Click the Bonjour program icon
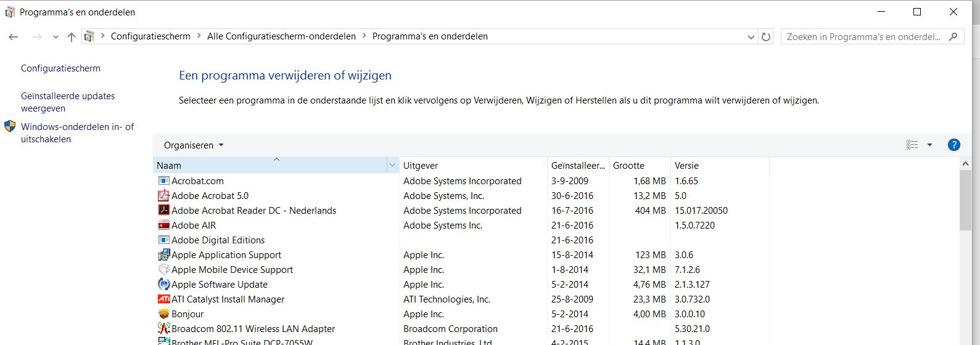 click(x=163, y=314)
